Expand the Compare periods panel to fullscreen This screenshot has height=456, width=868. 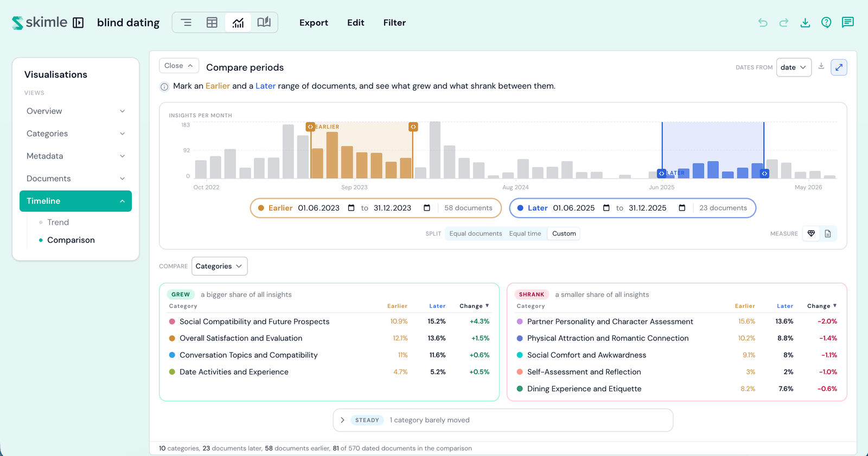pos(839,67)
